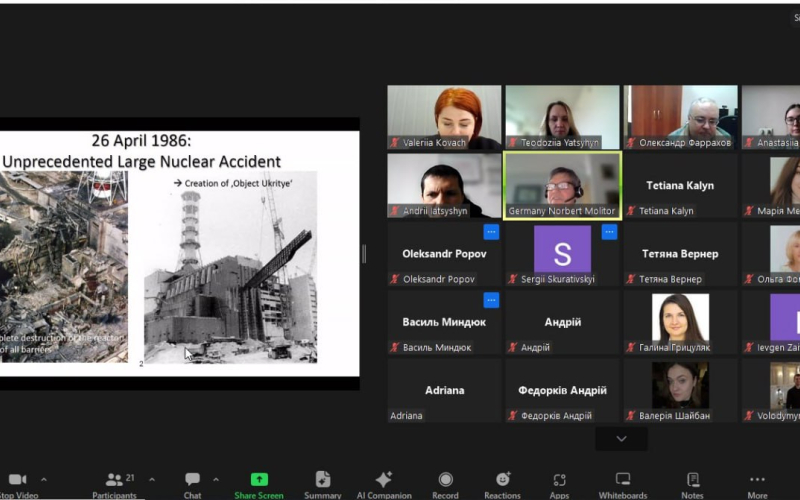Select Федорків Андрій participant tile
The height and width of the screenshot is (500, 800).
click(x=562, y=391)
